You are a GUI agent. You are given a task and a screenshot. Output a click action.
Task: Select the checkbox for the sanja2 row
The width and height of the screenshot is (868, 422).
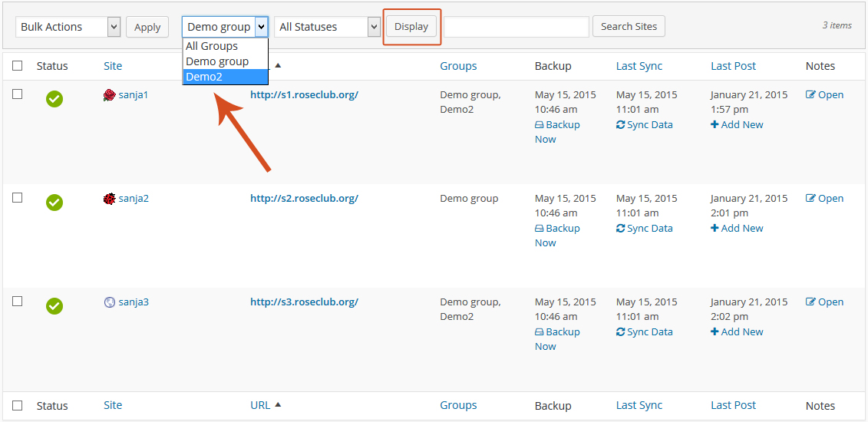tap(17, 197)
